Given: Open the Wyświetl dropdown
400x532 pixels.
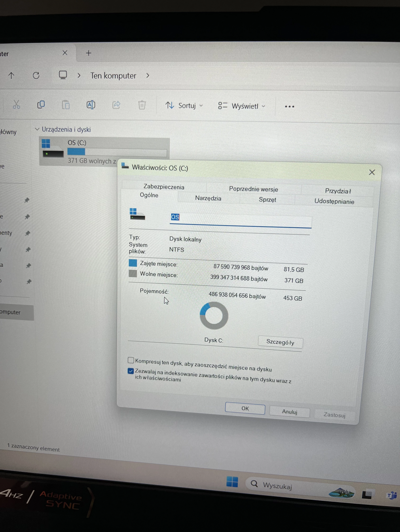Looking at the screenshot, I should [242, 106].
